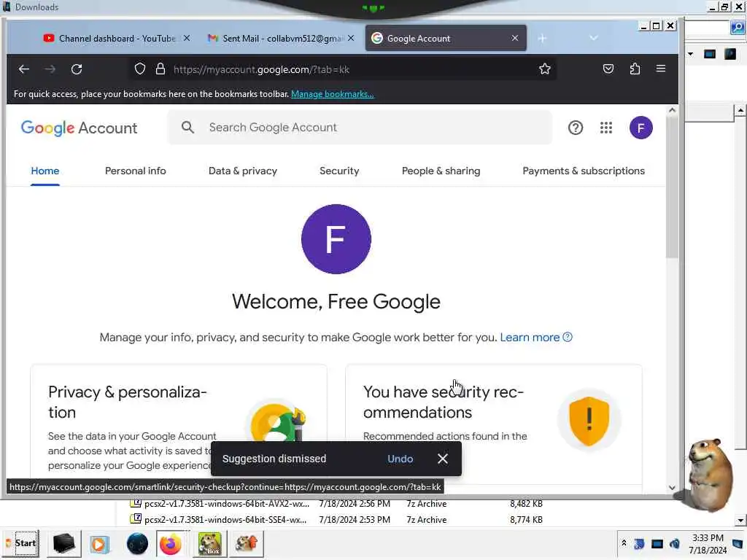Image resolution: width=747 pixels, height=560 pixels.
Task: Click the search icon in Downloads window
Action: [x=738, y=28]
